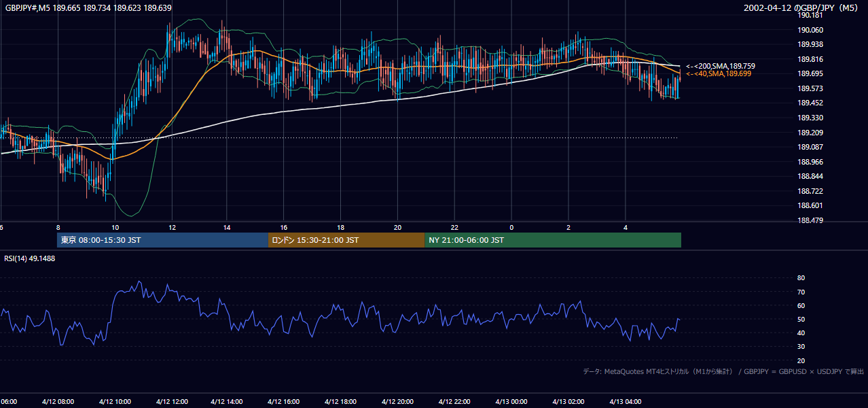This screenshot has width=868, height=408.
Task: Click hour label 12 beneath the candlestick chart
Action: (172, 227)
